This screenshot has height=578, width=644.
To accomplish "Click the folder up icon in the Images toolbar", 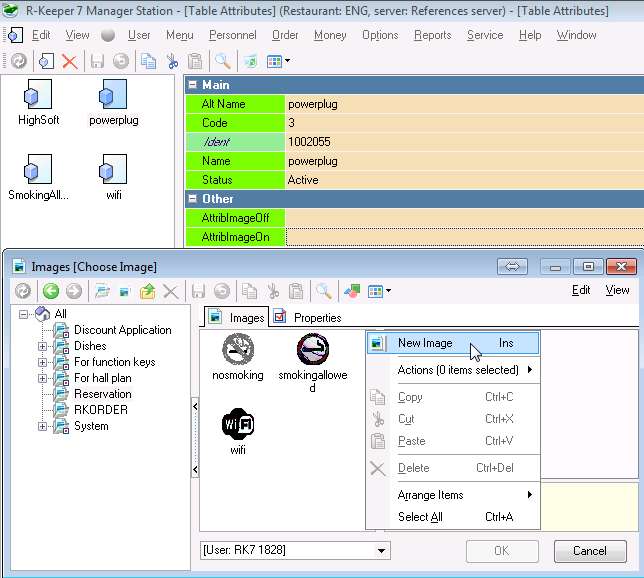I will 147,291.
